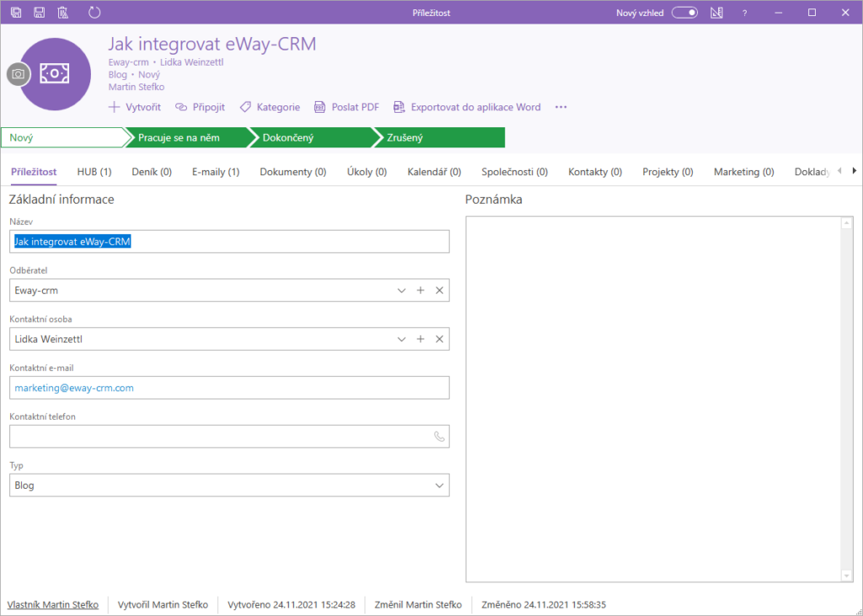Viewport: 863px width, 616px height.
Task: Select the Nový workflow stage
Action: [x=64, y=137]
